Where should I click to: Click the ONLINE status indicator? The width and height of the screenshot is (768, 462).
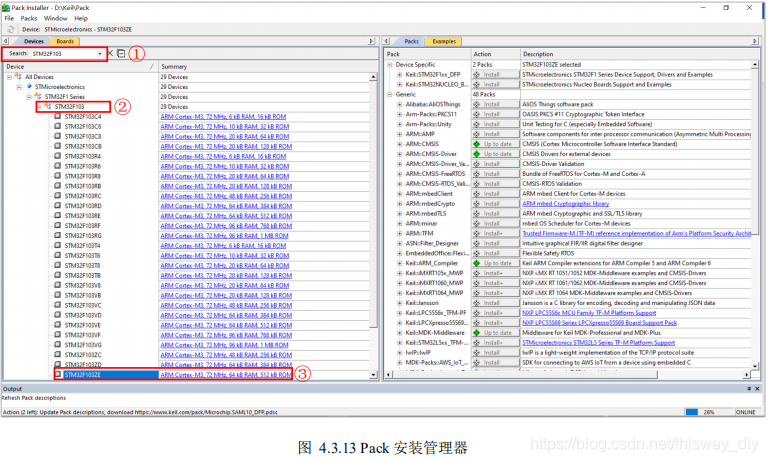click(x=745, y=412)
